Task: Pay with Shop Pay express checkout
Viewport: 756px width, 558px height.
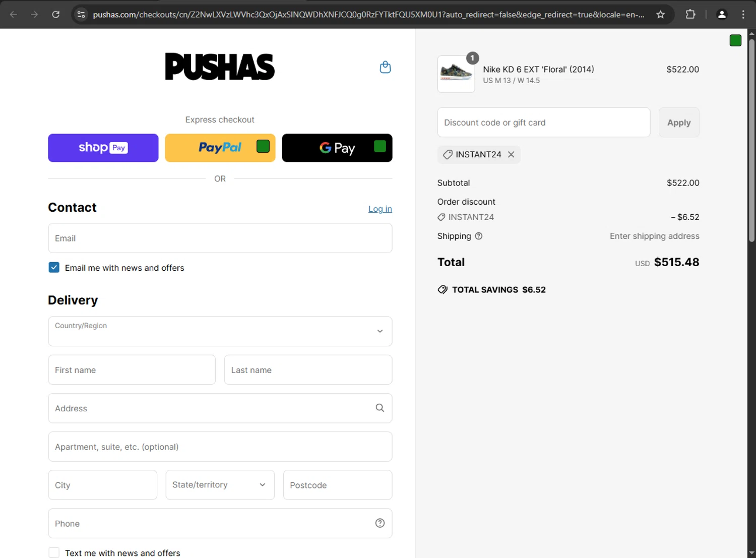Action: point(103,148)
